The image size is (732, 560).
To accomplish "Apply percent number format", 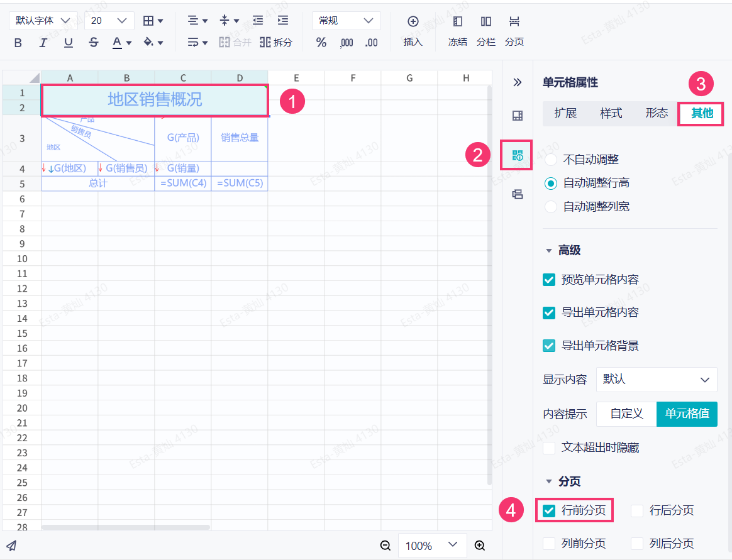I will [x=321, y=43].
